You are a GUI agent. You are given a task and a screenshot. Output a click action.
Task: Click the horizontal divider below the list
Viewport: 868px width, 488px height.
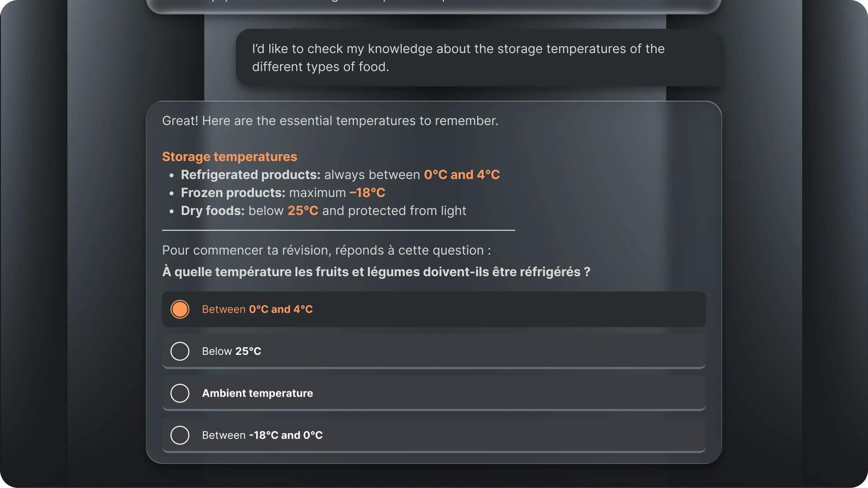(338, 230)
